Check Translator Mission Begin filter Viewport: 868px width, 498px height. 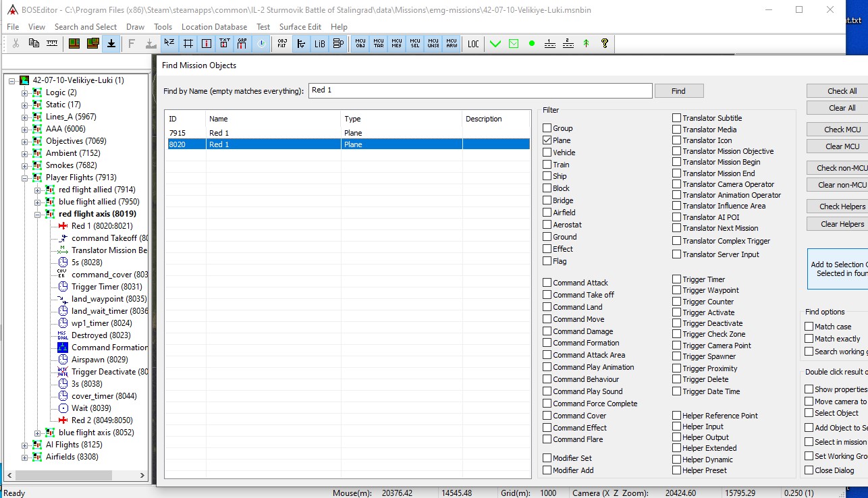click(x=676, y=162)
